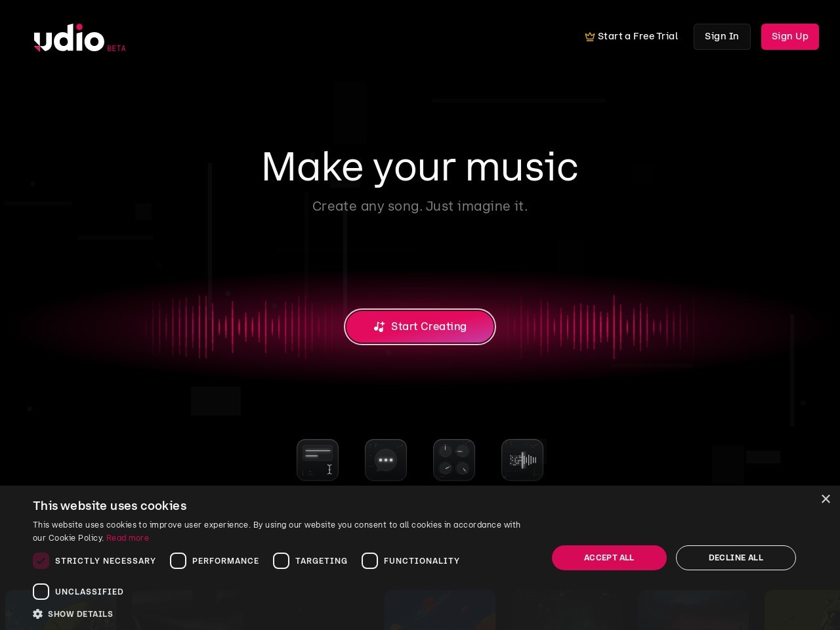Viewport: 840px width, 630px height.
Task: Close the cookie banner
Action: [x=826, y=499]
